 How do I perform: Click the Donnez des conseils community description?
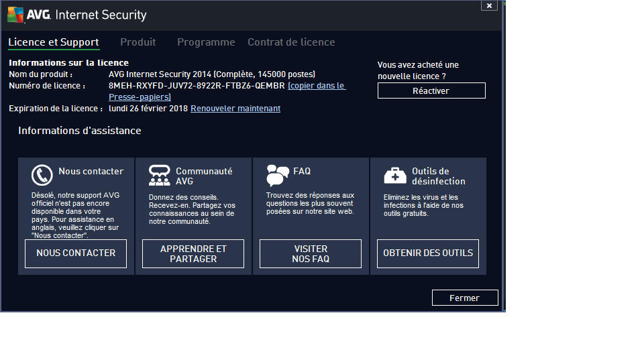click(x=192, y=209)
